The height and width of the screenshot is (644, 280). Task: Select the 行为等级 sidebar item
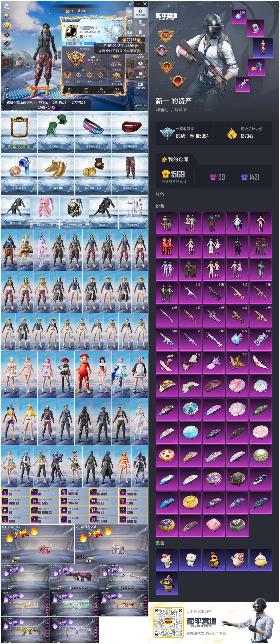pyautogui.click(x=140, y=65)
